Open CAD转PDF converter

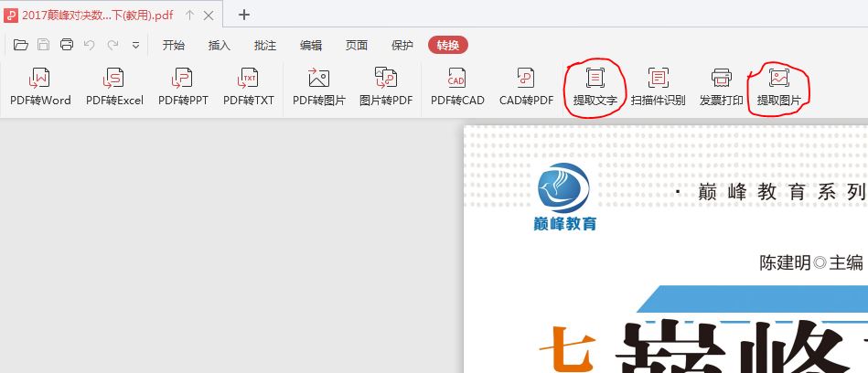526,87
